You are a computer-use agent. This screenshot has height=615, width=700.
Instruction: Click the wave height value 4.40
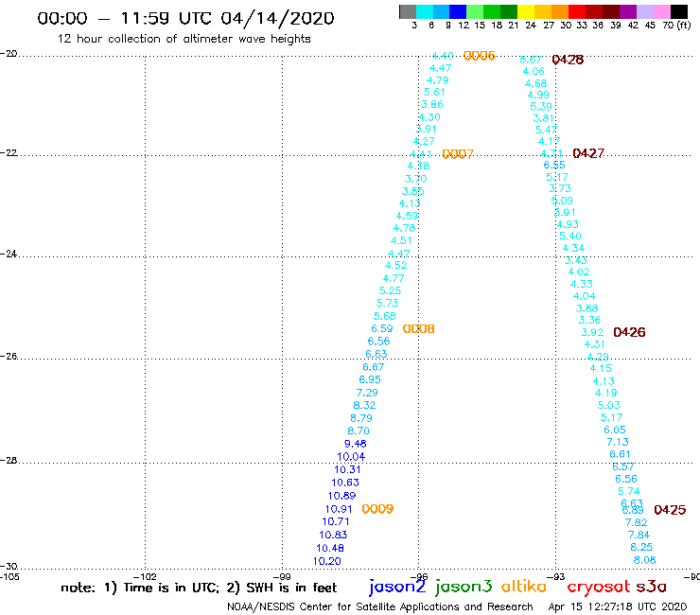click(x=443, y=56)
